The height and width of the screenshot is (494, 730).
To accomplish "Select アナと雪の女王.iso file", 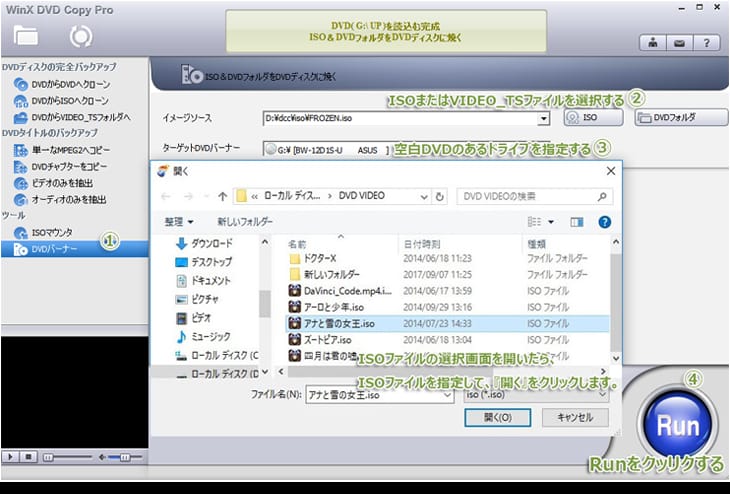I will [447, 324].
